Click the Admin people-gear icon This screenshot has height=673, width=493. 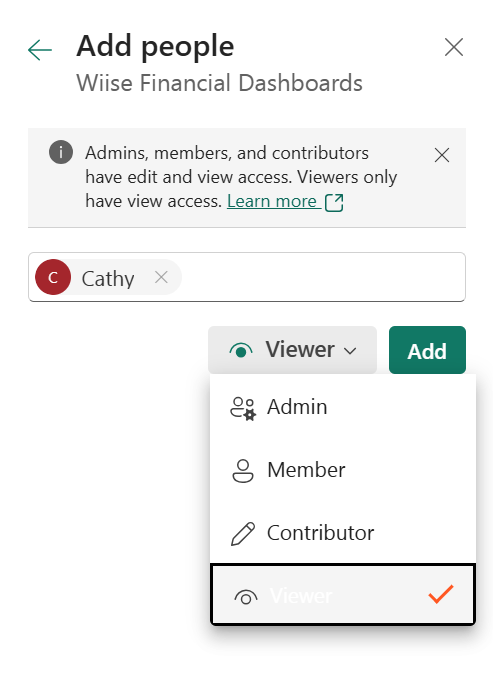pyautogui.click(x=243, y=408)
